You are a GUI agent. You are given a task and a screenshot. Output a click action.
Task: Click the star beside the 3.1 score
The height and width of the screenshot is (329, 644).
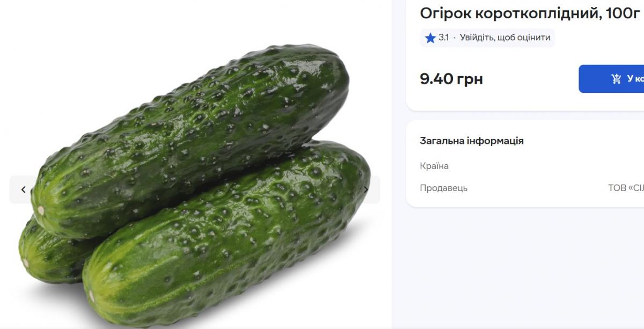click(x=429, y=38)
